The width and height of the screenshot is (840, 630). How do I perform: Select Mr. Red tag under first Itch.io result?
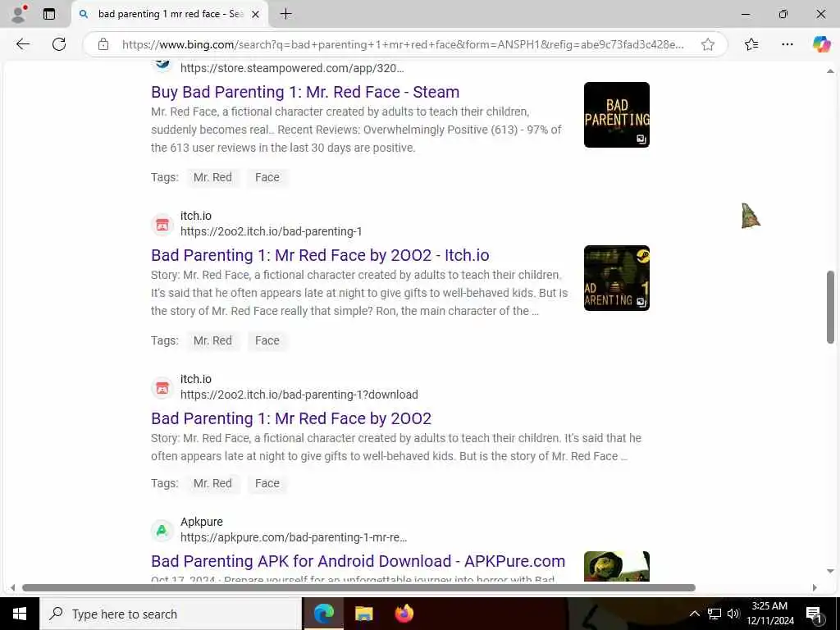(212, 340)
